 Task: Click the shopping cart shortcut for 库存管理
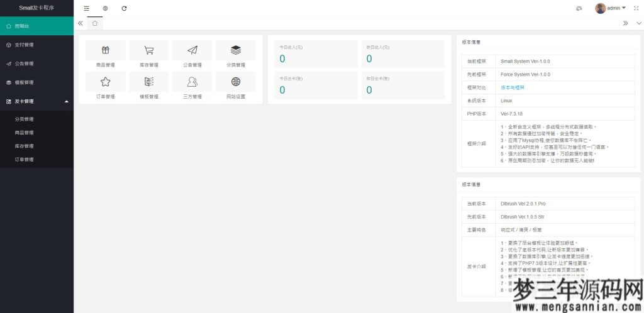148,50
